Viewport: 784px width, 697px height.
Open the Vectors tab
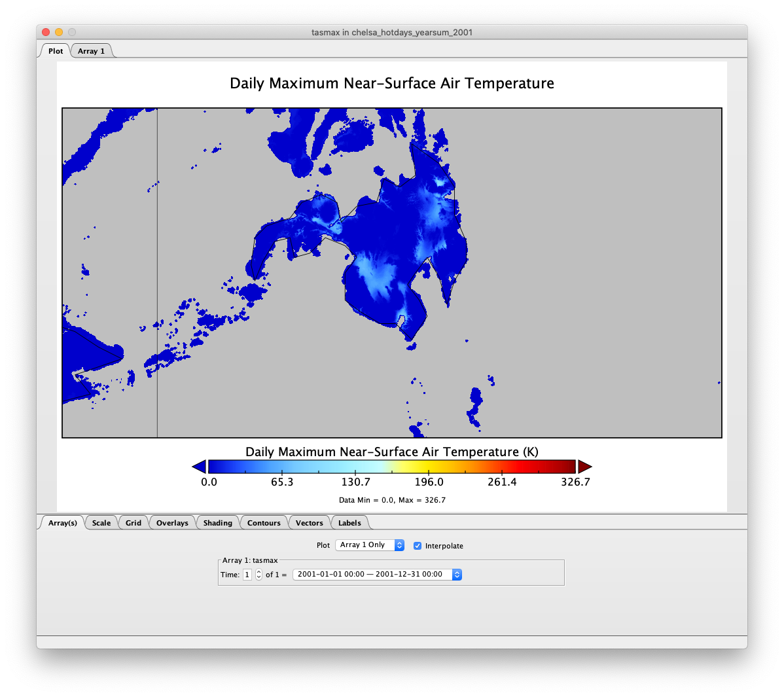pyautogui.click(x=310, y=522)
